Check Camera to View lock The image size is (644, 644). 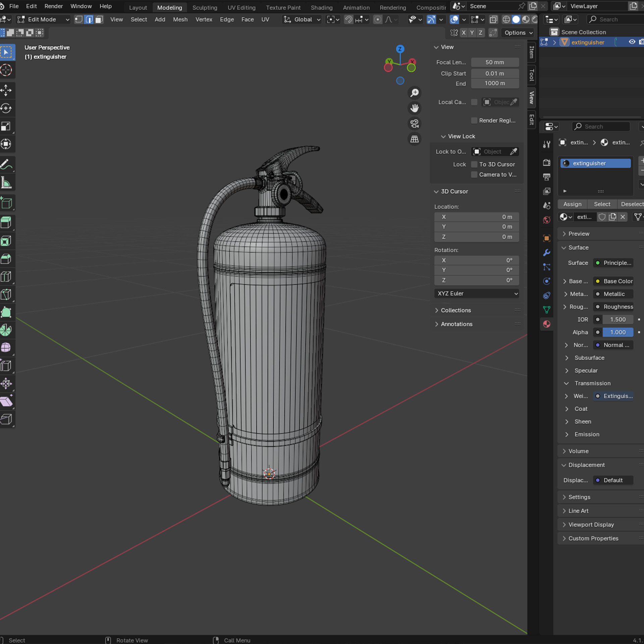[x=474, y=174]
